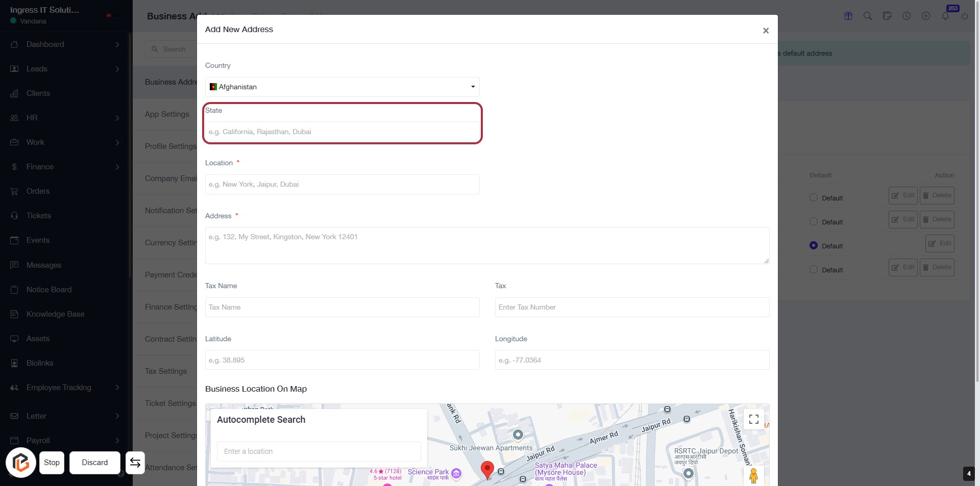Image resolution: width=980 pixels, height=486 pixels.
Task: Click the Autocomplete Search location field
Action: 318,451
